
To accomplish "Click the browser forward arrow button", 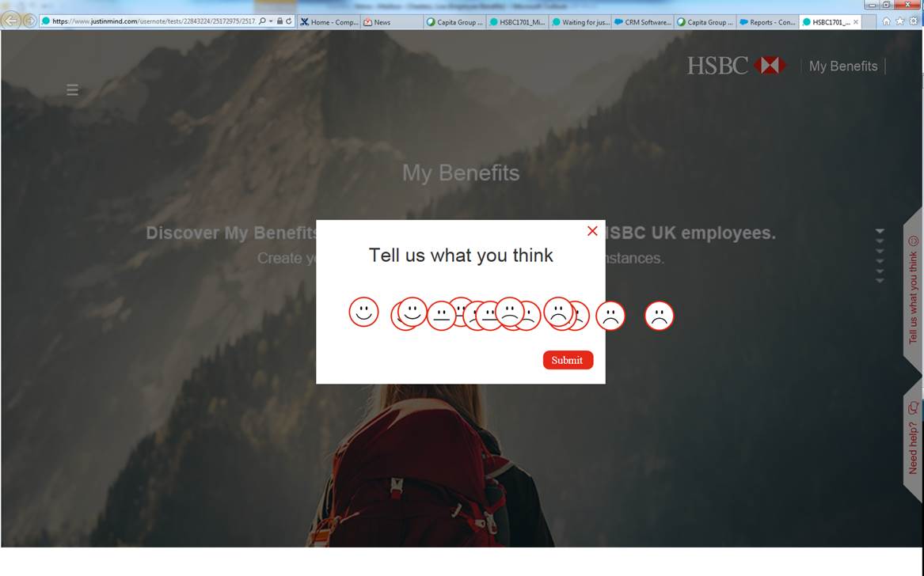I will [29, 21].
